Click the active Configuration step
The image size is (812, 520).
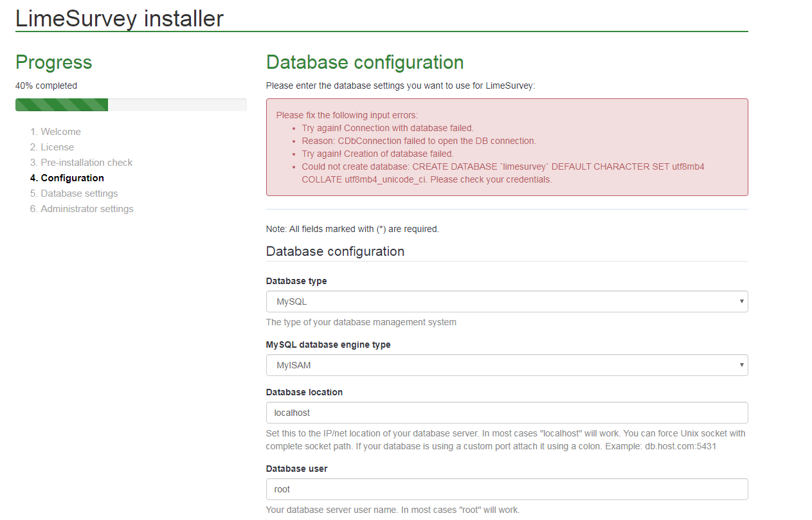pyautogui.click(x=72, y=178)
